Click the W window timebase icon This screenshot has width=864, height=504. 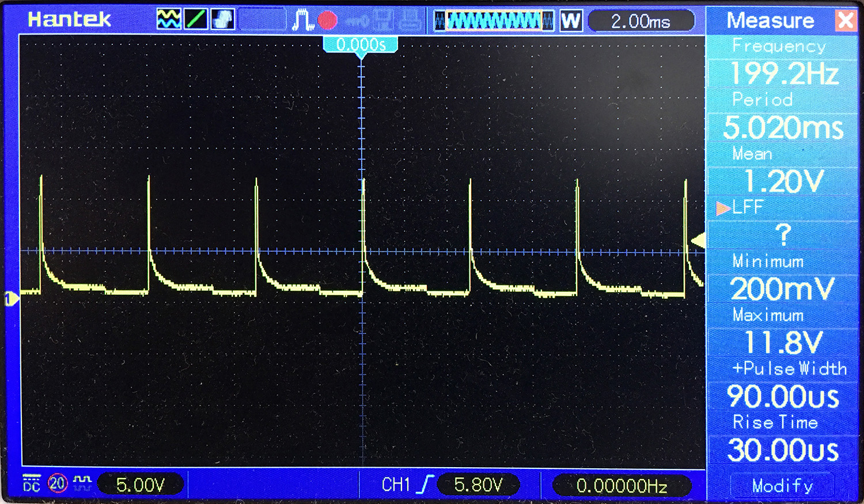pyautogui.click(x=571, y=21)
